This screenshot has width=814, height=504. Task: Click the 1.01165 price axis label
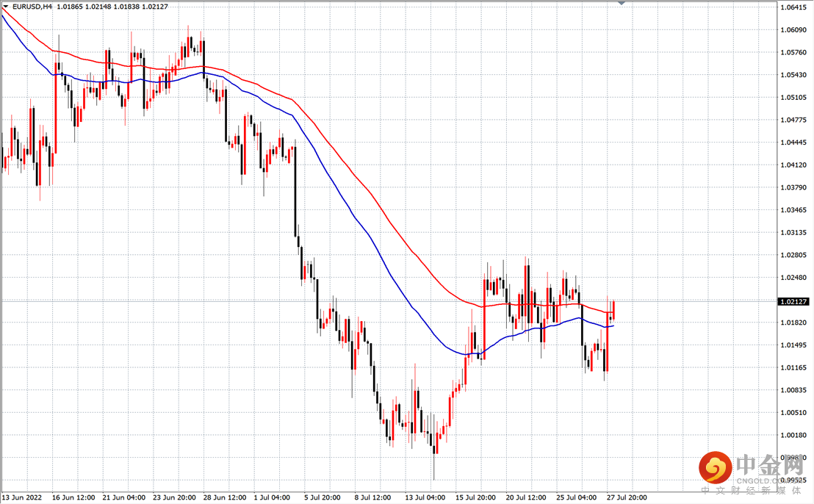[793, 367]
